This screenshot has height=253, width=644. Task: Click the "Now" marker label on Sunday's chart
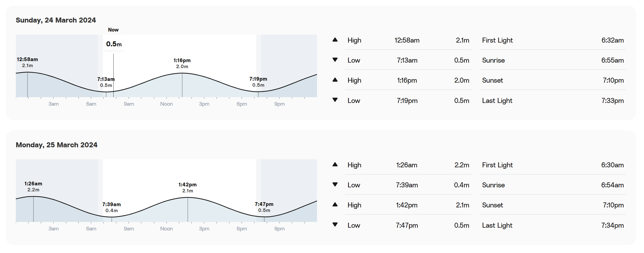pyautogui.click(x=113, y=30)
